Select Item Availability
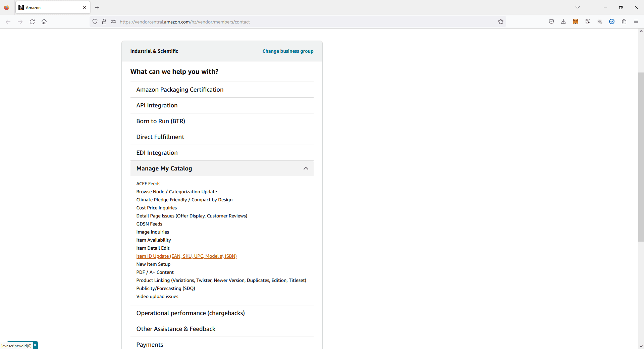The height and width of the screenshot is (349, 644). [x=154, y=240]
